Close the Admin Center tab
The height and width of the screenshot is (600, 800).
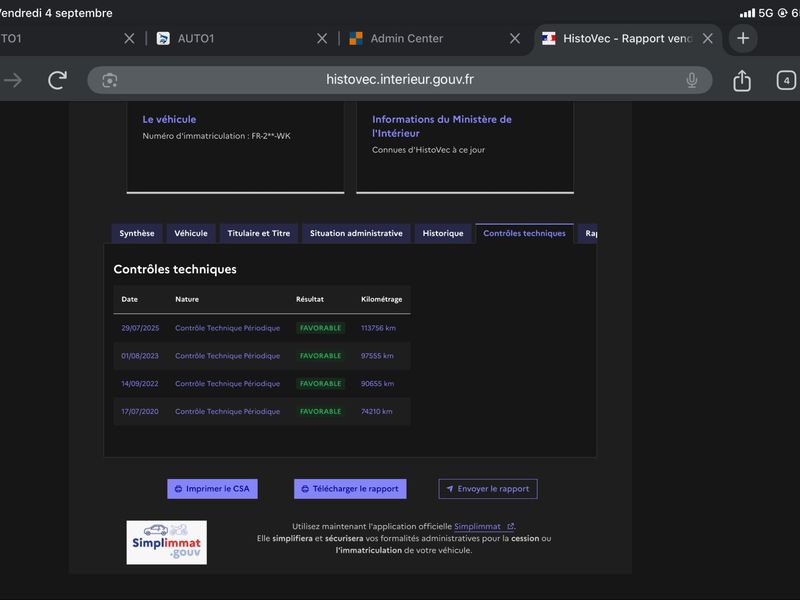click(515, 38)
